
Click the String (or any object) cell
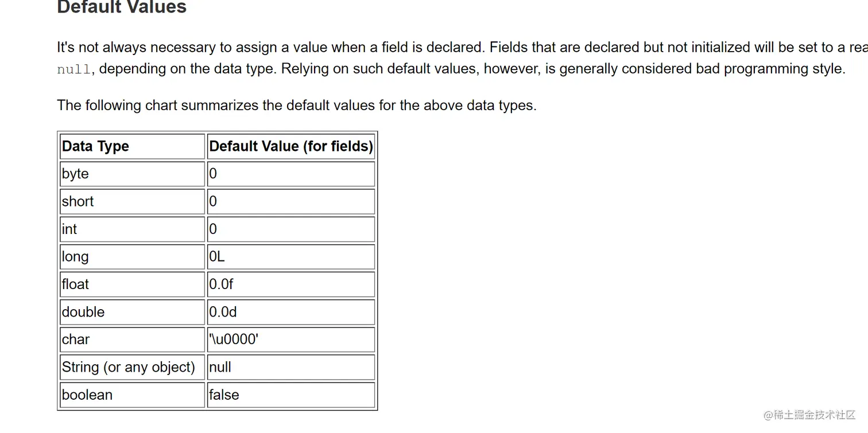coord(132,367)
